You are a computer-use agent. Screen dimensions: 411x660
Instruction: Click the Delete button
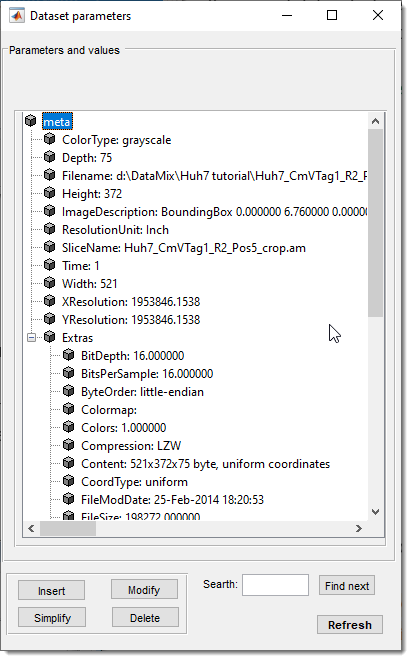tap(145, 617)
